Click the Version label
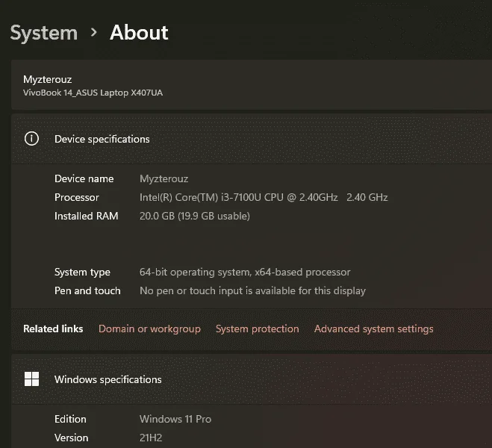Viewport: 492px width, 448px height. click(x=71, y=438)
